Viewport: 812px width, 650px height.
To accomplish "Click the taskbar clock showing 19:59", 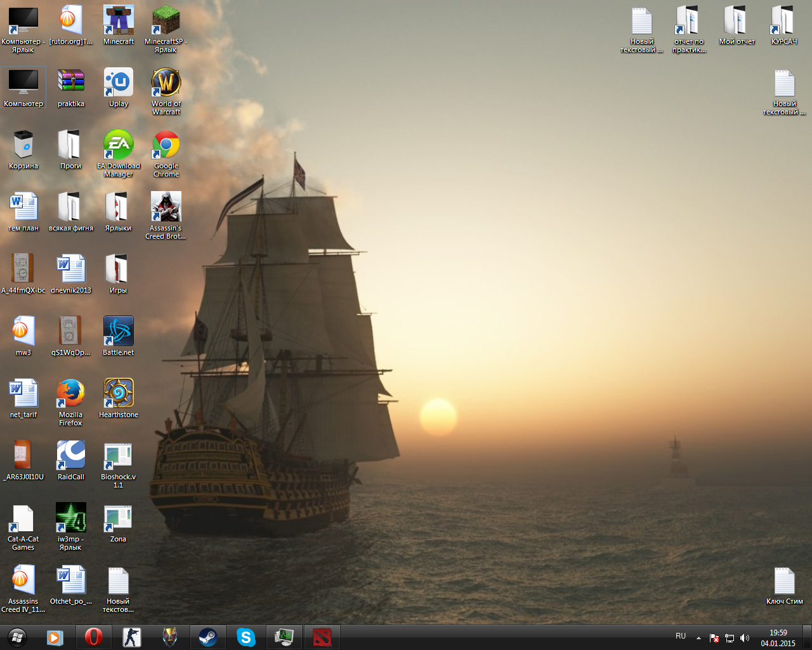I will click(778, 637).
